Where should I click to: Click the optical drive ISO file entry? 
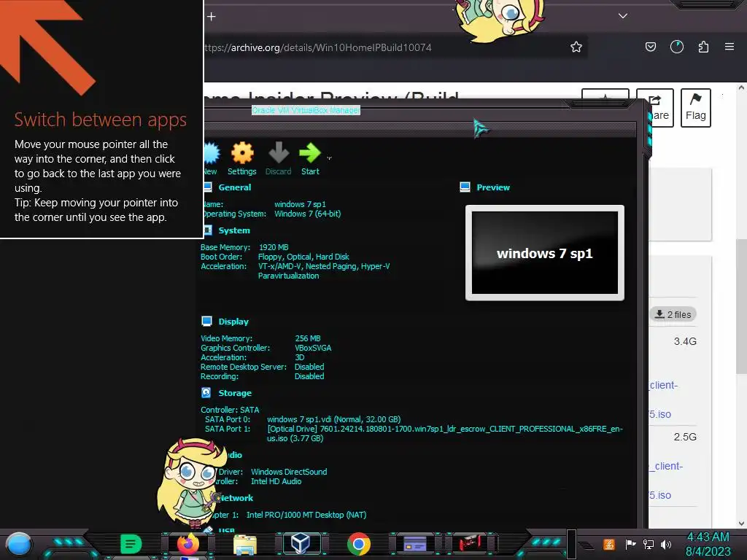(x=444, y=434)
